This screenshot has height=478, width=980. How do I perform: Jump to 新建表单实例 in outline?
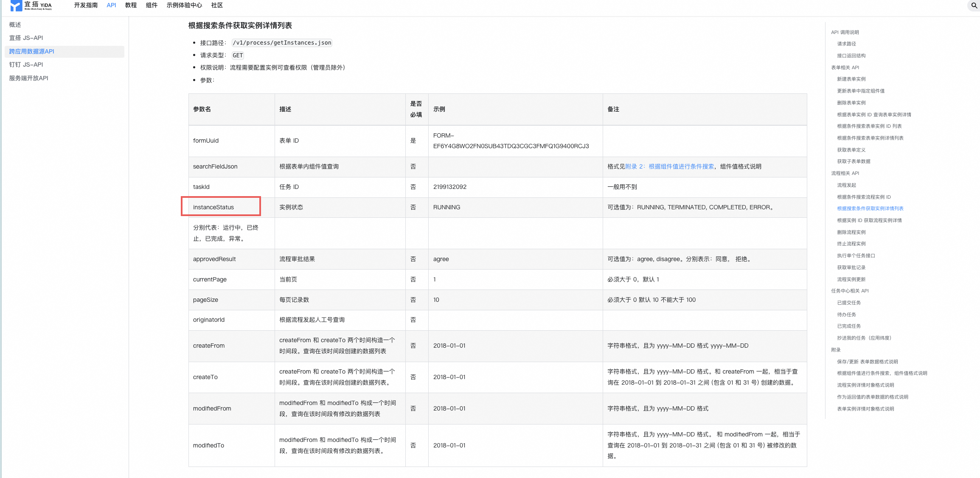click(851, 79)
